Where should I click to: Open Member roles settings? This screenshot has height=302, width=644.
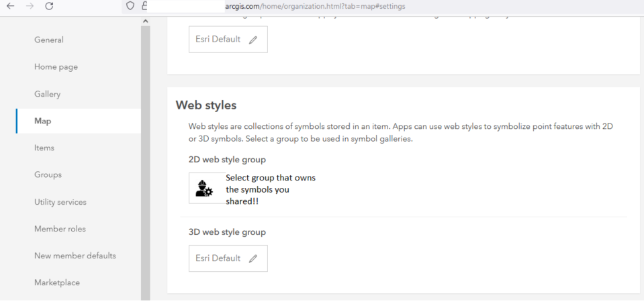[60, 229]
